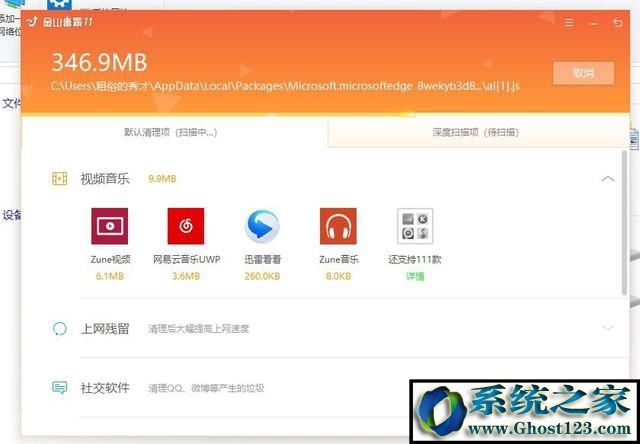This screenshot has height=444, width=640.
Task: Click the 6.1MB size under Zune视频
Action: pyautogui.click(x=109, y=276)
